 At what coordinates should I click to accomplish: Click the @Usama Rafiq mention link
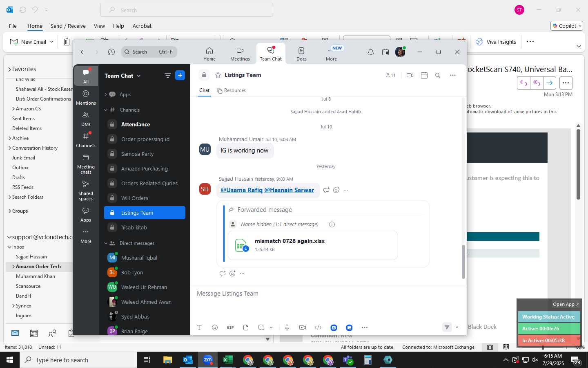241,190
